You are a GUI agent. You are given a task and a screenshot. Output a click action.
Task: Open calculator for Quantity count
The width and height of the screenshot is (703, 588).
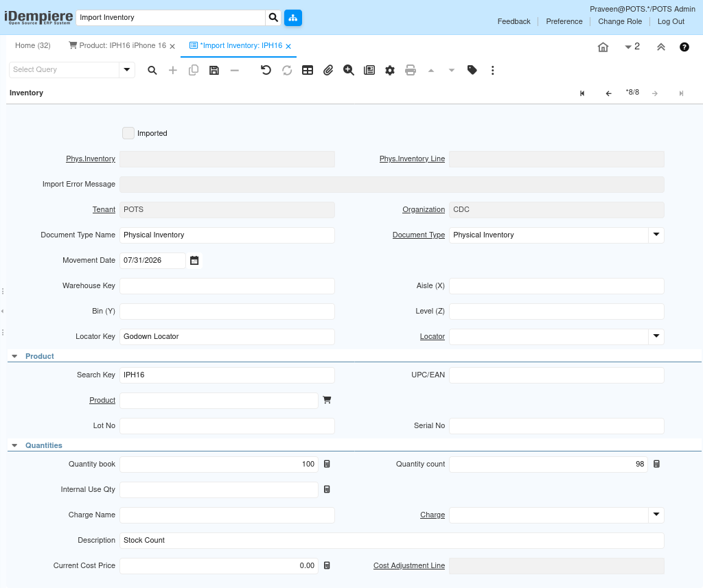656,464
